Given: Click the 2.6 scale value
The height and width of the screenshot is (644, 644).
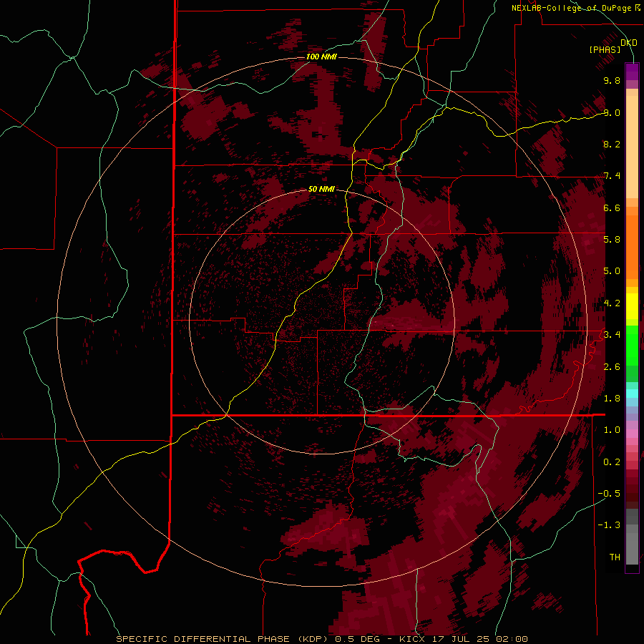Looking at the screenshot, I should [x=612, y=367].
